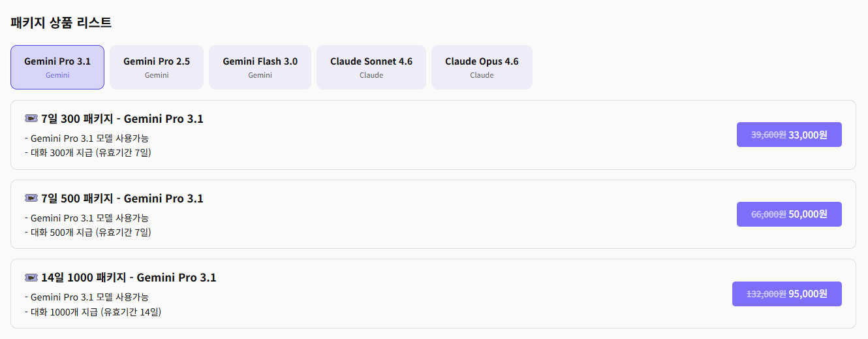Click the '대화 500개 지급 (유효기간 7일)' text
This screenshot has height=339, width=868.
tap(91, 233)
